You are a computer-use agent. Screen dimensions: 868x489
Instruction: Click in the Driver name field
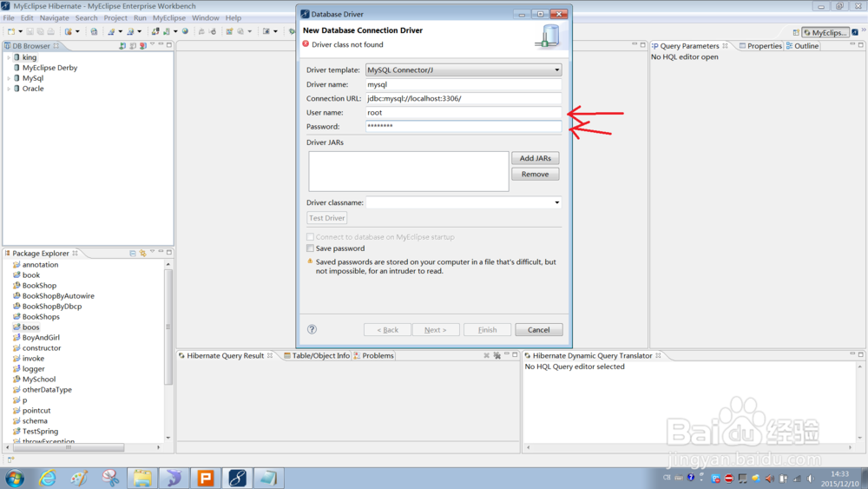click(464, 84)
